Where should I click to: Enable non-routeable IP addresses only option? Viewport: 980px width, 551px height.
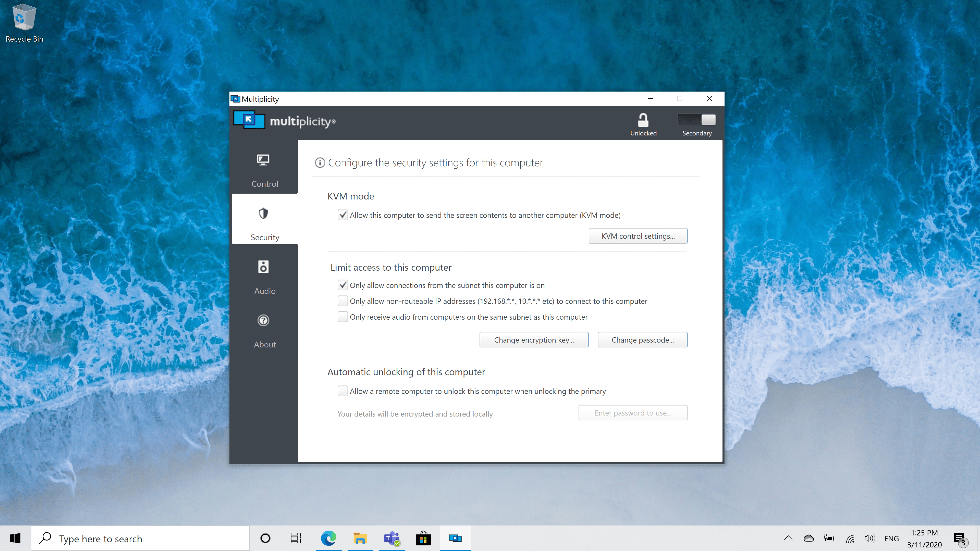342,301
